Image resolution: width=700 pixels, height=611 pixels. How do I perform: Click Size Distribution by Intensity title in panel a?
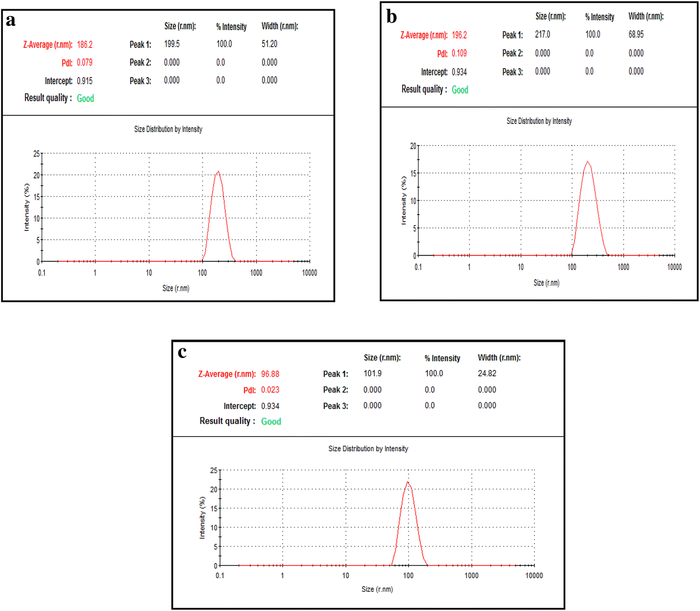(169, 129)
